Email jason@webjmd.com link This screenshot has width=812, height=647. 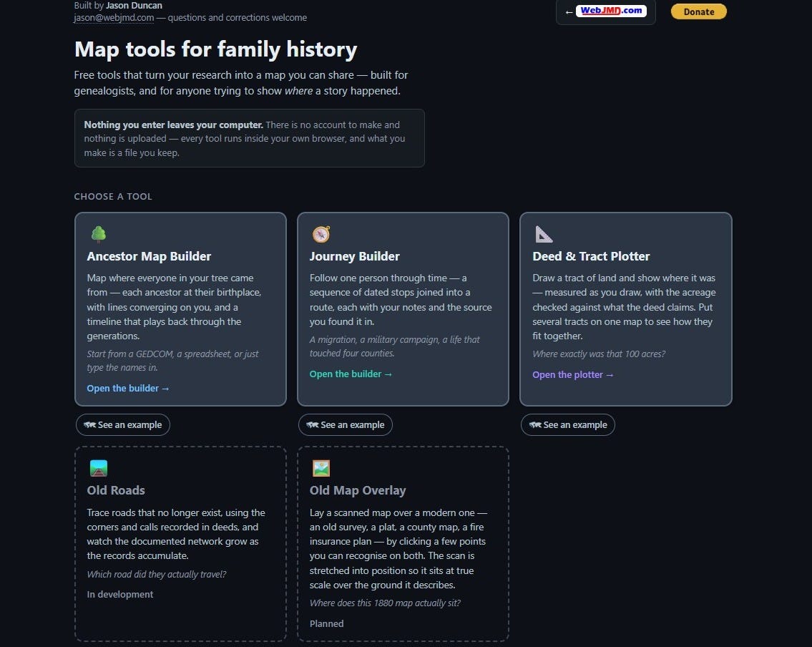click(114, 18)
